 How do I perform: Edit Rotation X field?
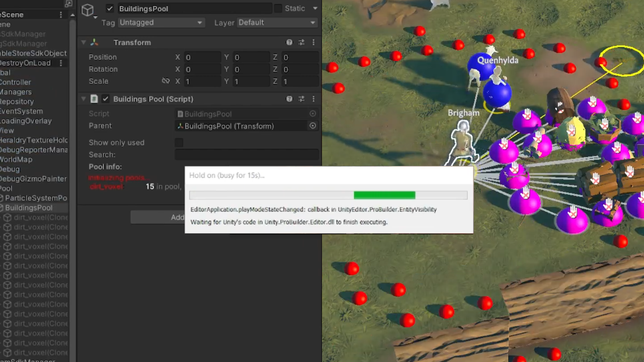[x=202, y=69]
